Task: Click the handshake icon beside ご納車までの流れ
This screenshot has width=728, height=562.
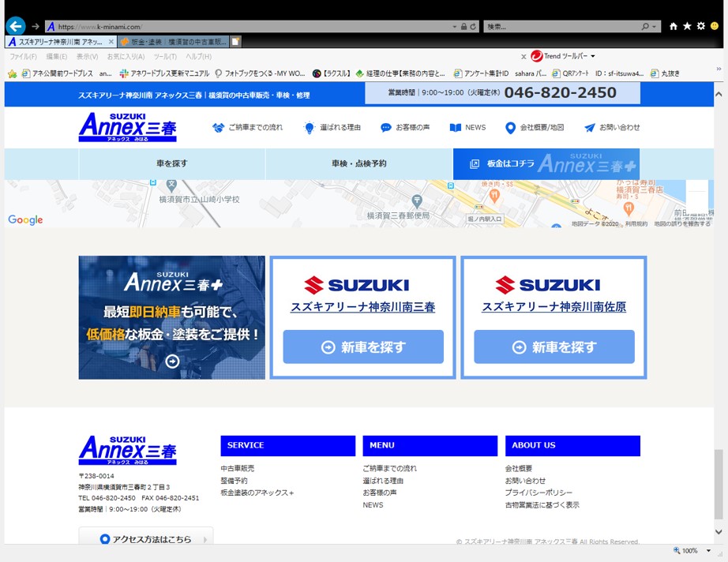Action: tap(218, 128)
